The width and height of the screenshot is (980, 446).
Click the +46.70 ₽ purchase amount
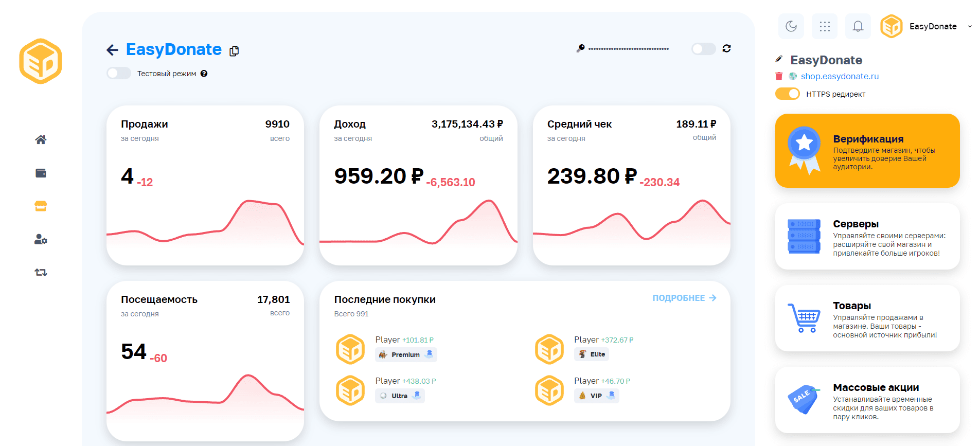coord(615,381)
